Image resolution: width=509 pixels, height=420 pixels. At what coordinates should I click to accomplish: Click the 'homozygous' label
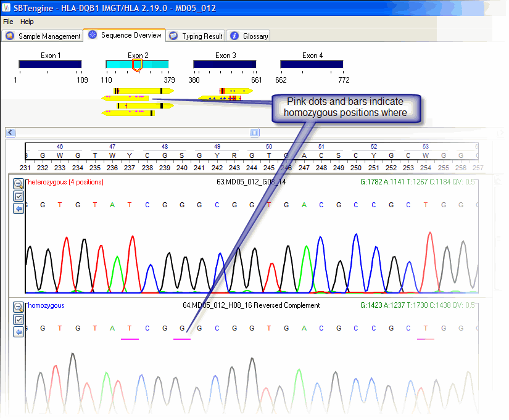tap(46, 305)
